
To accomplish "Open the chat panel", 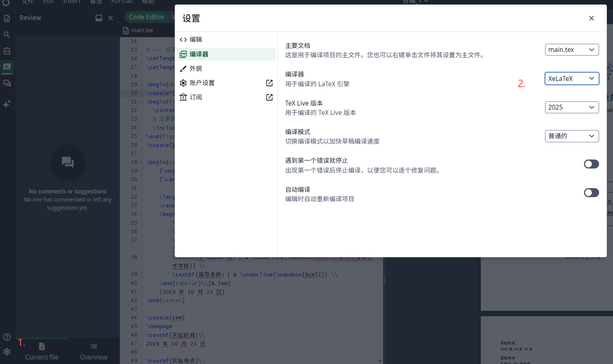I will pyautogui.click(x=7, y=83).
